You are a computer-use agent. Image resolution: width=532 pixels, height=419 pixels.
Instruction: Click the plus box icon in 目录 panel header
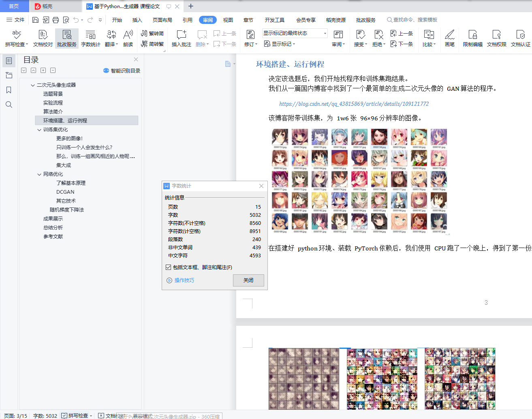(x=43, y=71)
